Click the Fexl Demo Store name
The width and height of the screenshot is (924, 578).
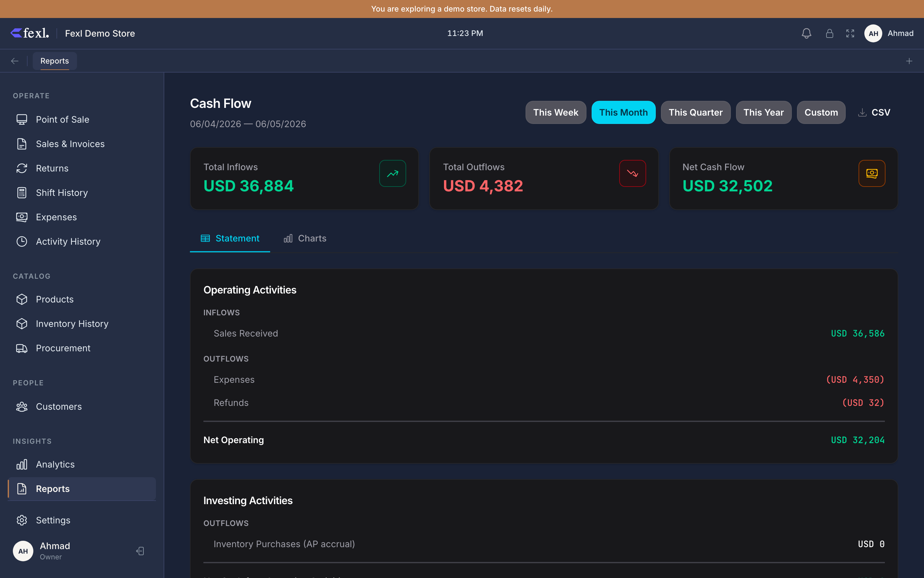click(100, 33)
